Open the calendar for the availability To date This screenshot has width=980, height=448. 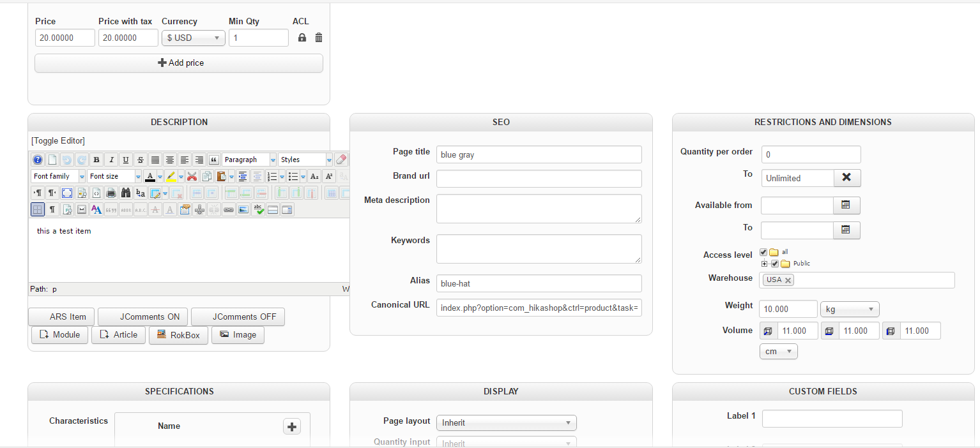[846, 230]
